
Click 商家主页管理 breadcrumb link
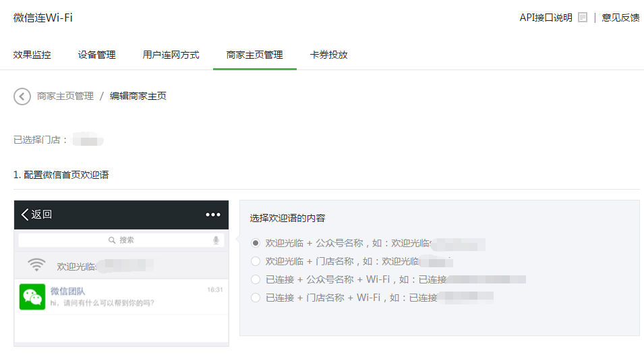click(x=65, y=96)
